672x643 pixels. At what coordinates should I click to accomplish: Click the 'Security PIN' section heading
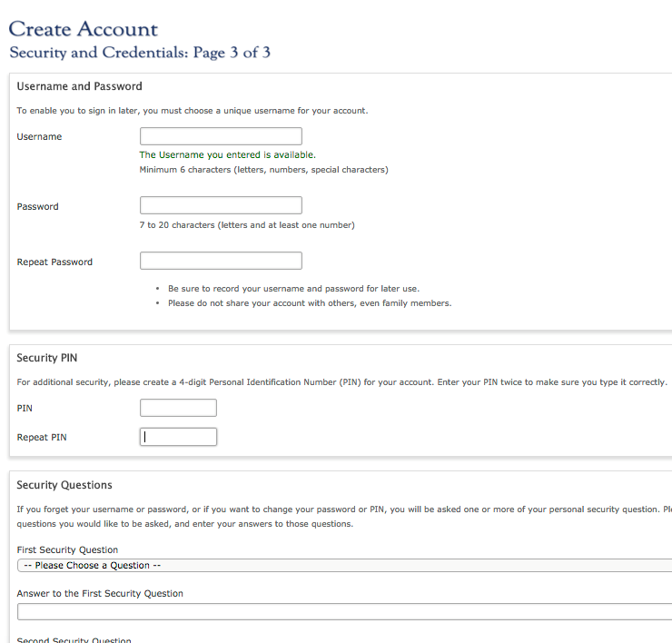(x=46, y=358)
